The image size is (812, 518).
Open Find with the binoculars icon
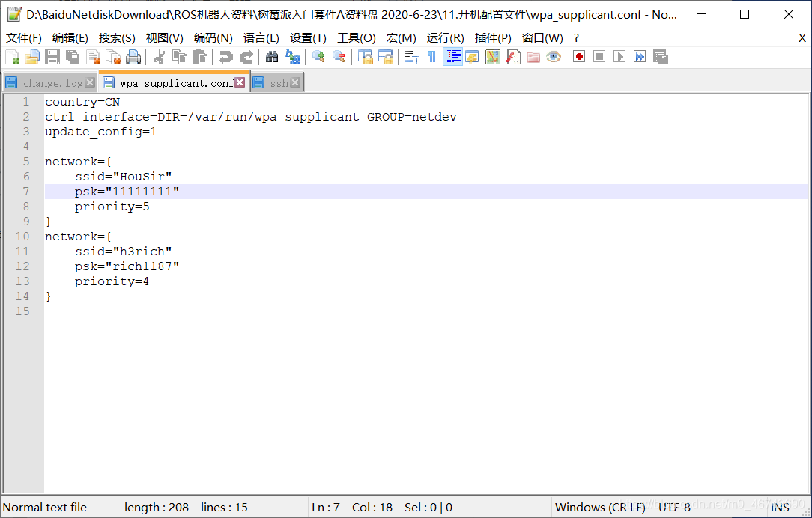coord(272,57)
